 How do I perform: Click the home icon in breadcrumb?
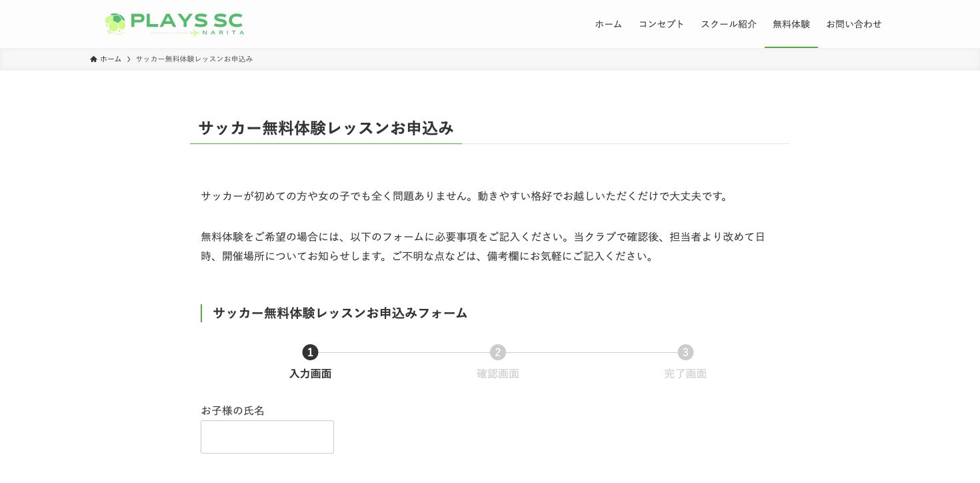pyautogui.click(x=93, y=59)
